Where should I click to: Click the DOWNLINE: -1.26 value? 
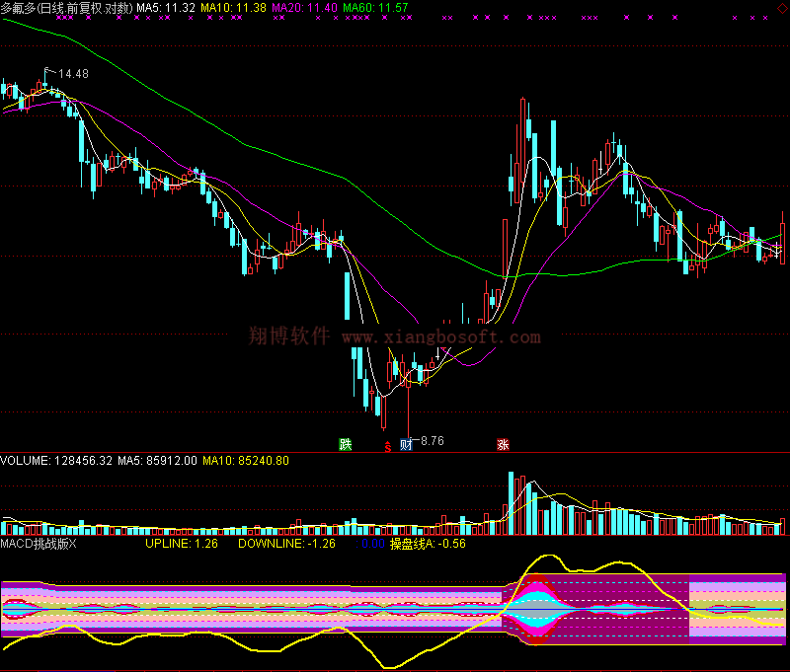[x=286, y=544]
